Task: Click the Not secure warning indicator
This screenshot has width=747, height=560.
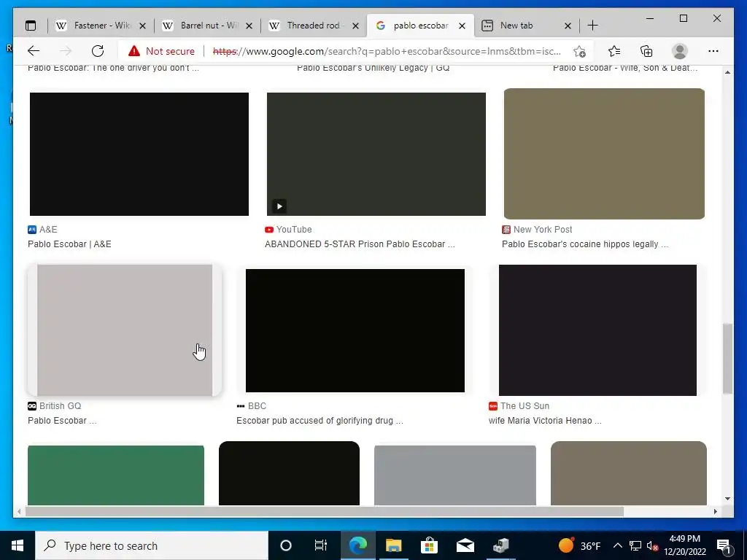Action: pyautogui.click(x=161, y=51)
